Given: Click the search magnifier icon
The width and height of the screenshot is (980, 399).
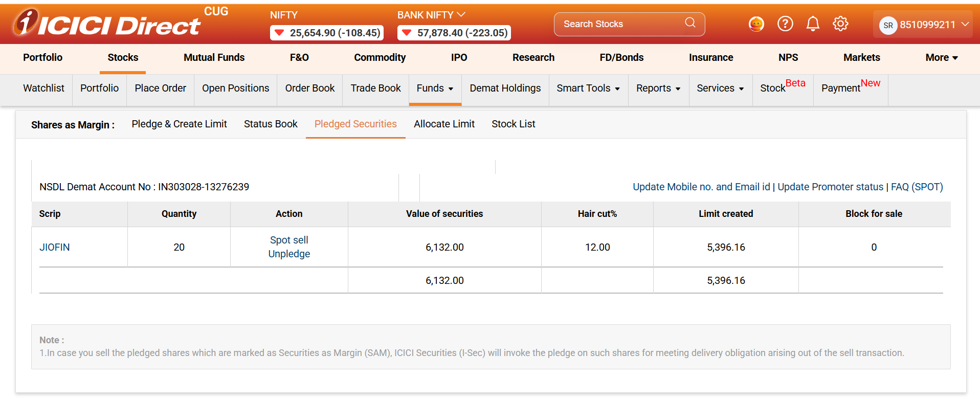Looking at the screenshot, I should tap(690, 23).
